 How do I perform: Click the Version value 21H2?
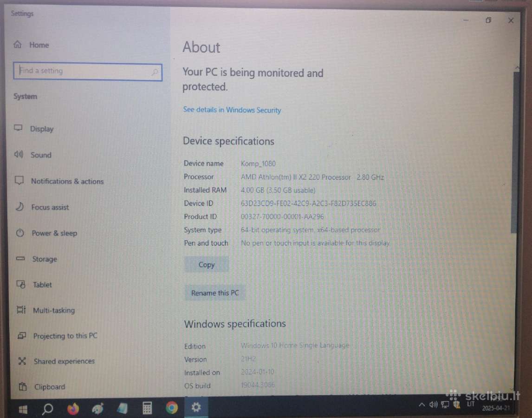(248, 359)
